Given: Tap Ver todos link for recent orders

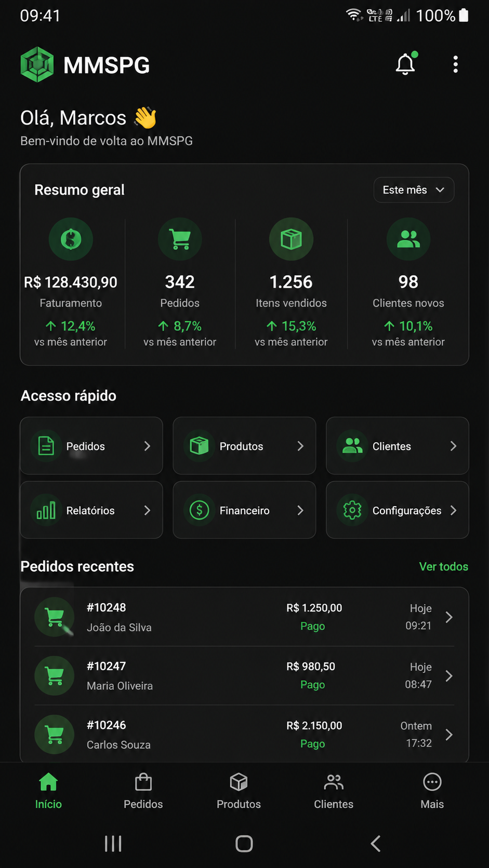Looking at the screenshot, I should (444, 566).
